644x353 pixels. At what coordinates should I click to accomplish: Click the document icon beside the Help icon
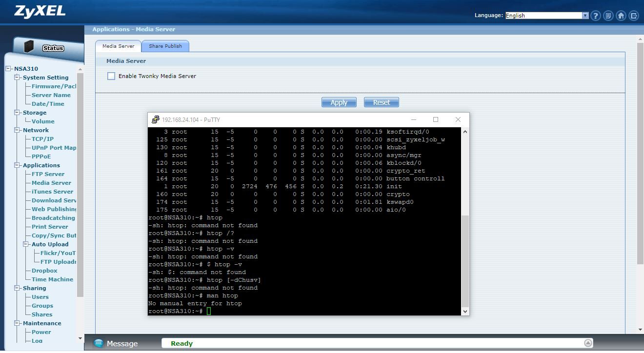pos(608,16)
